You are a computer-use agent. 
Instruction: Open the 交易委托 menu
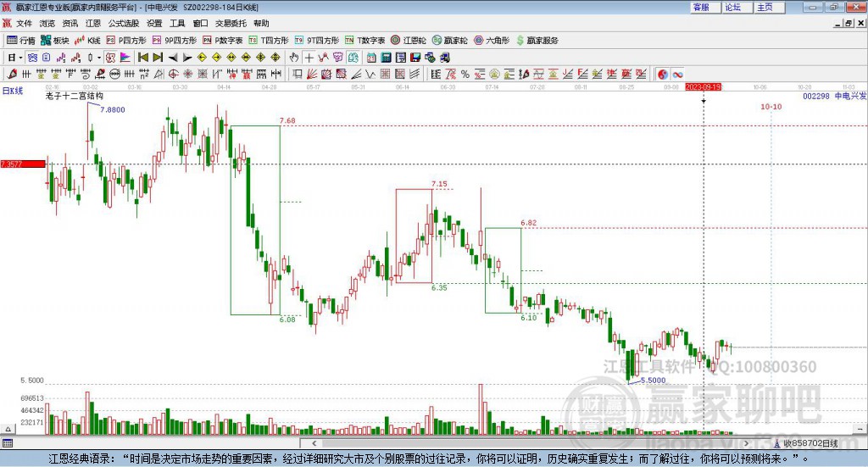[x=231, y=23]
